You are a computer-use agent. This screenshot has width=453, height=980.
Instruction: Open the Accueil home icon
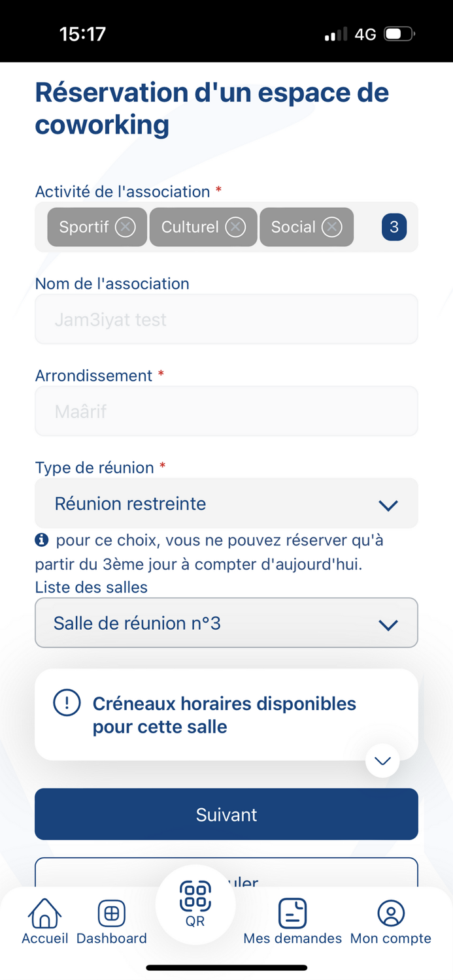[x=44, y=913]
